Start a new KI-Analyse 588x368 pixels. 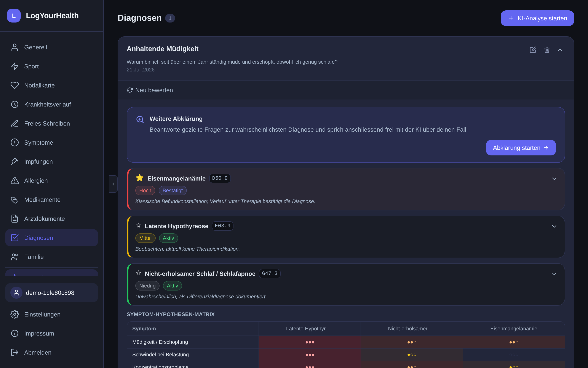[x=537, y=18]
